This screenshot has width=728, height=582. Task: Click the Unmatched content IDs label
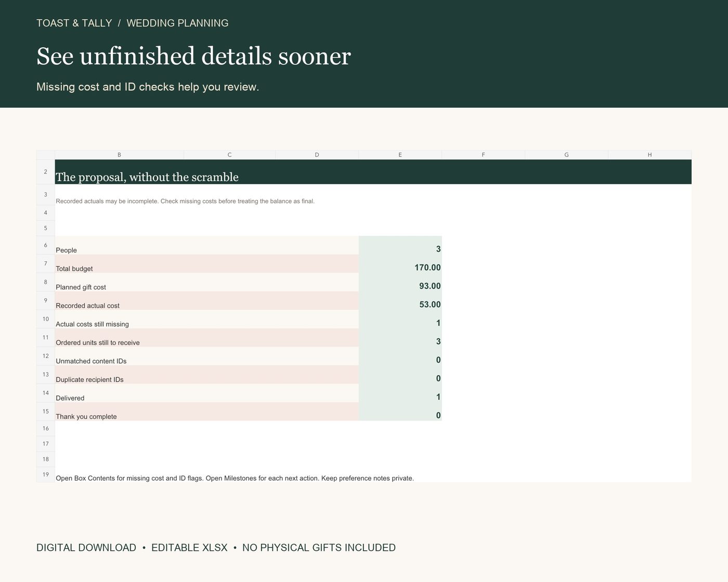click(91, 361)
